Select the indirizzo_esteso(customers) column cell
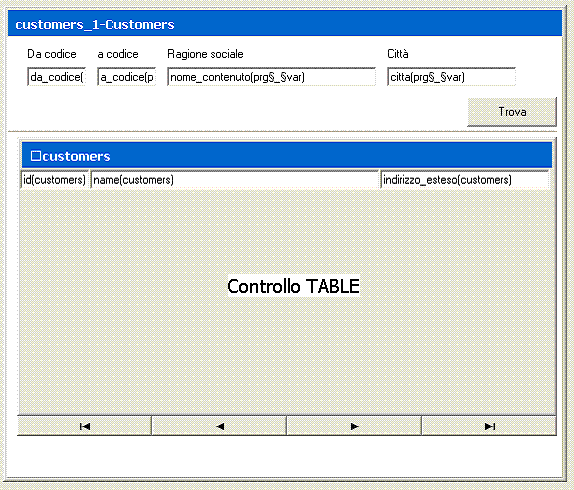574x490 pixels. coord(465,180)
